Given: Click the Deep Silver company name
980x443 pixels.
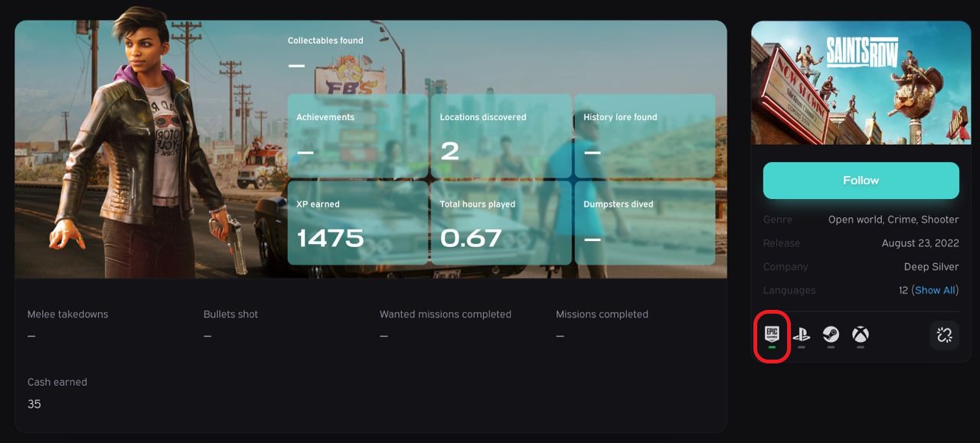Looking at the screenshot, I should pyautogui.click(x=931, y=267).
